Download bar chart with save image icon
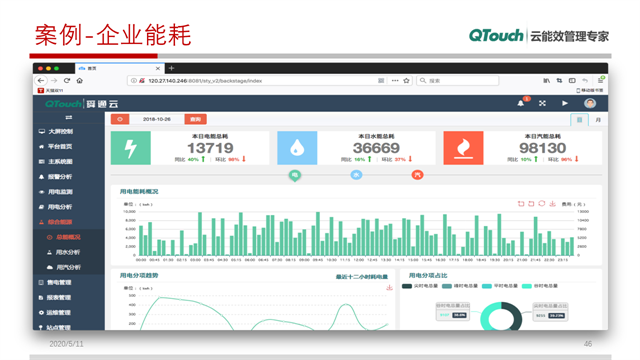 tap(552, 203)
